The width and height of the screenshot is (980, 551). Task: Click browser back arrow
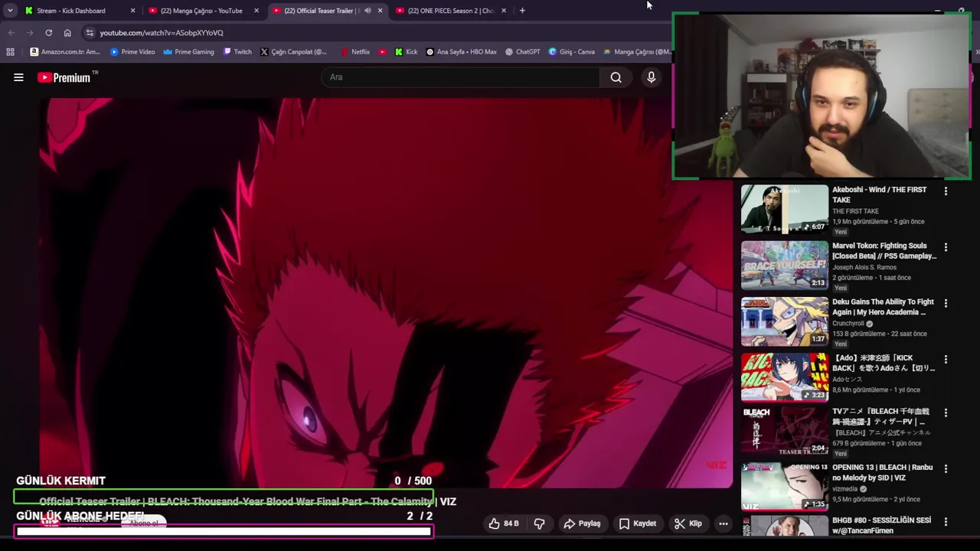pyautogui.click(x=11, y=33)
